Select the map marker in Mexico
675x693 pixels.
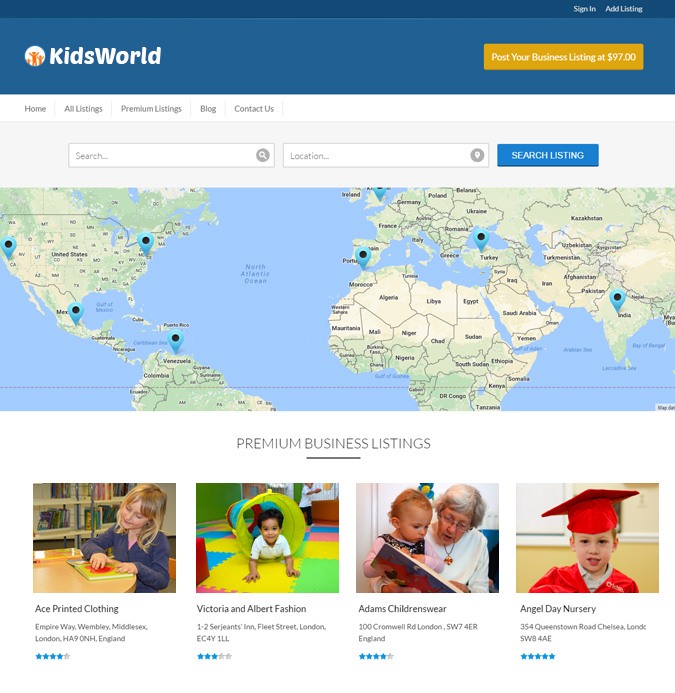tap(76, 313)
